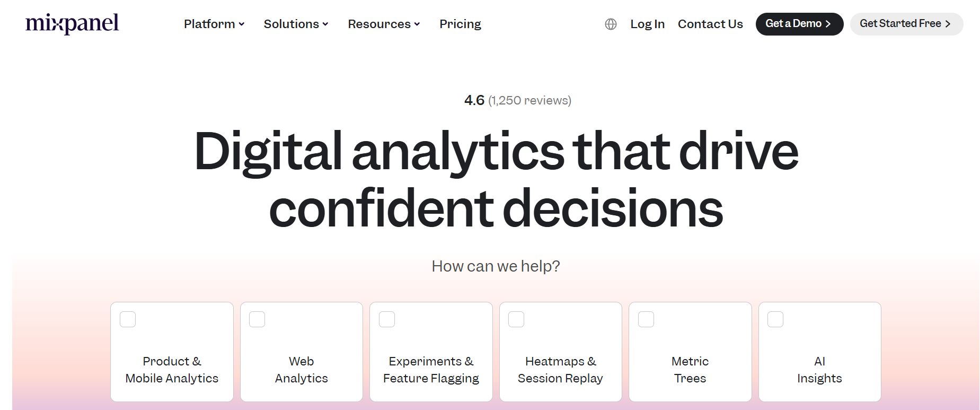
Task: Go to the Pricing page
Action: point(460,24)
